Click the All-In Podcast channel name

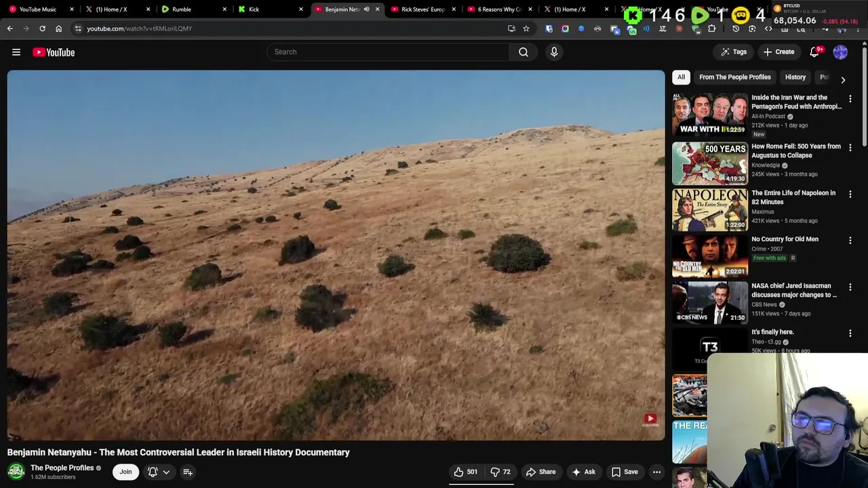tap(768, 117)
